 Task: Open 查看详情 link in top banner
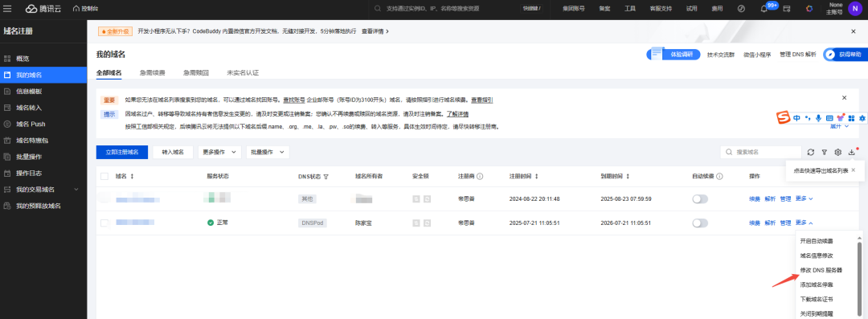tap(375, 31)
